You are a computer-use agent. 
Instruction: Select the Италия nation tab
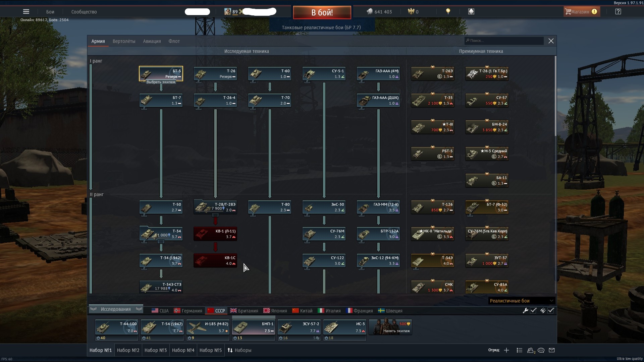pyautogui.click(x=329, y=311)
